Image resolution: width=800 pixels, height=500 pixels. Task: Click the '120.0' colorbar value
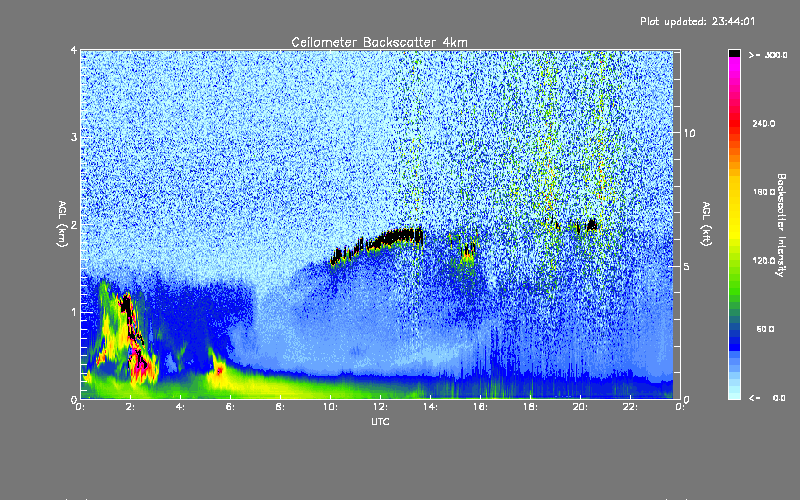[x=764, y=260]
